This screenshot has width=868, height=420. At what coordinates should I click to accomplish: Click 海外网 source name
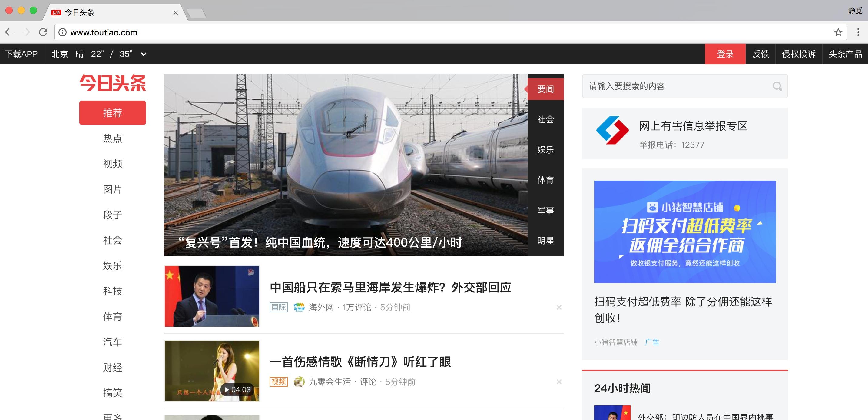[321, 307]
